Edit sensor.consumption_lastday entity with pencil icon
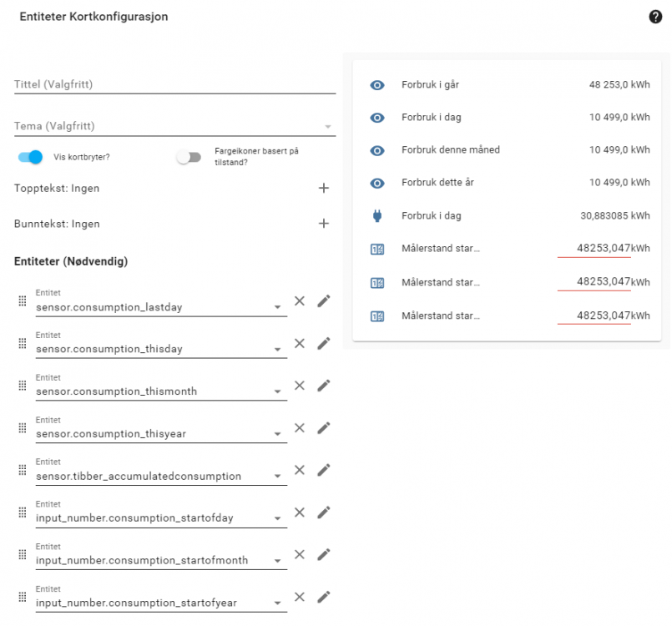Screen dimensions: 672x626 [x=324, y=300]
